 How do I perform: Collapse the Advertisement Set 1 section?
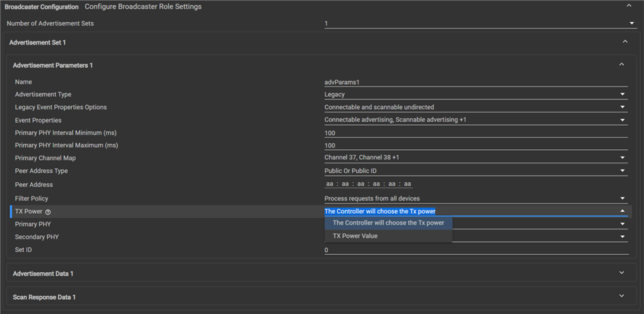(x=625, y=42)
